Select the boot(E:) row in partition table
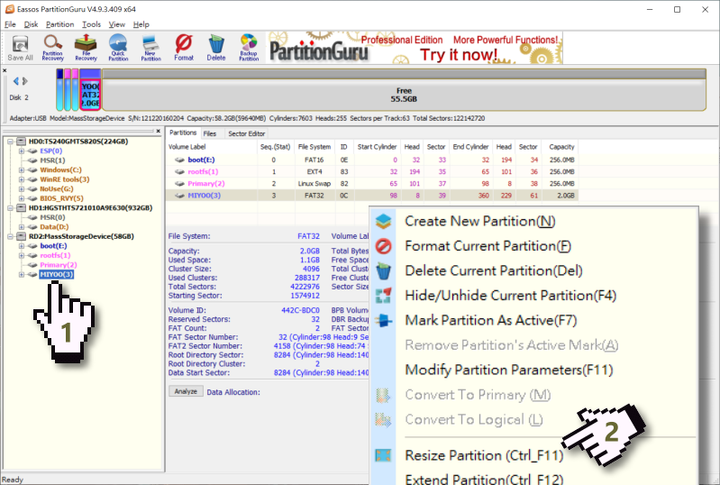This screenshot has height=485, width=720. (x=372, y=160)
